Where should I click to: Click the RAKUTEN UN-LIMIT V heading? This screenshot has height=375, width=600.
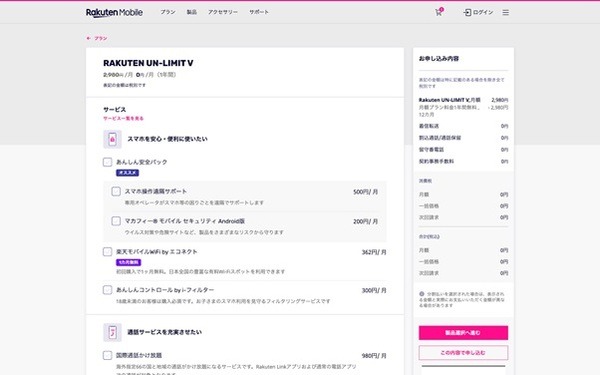[x=148, y=63]
